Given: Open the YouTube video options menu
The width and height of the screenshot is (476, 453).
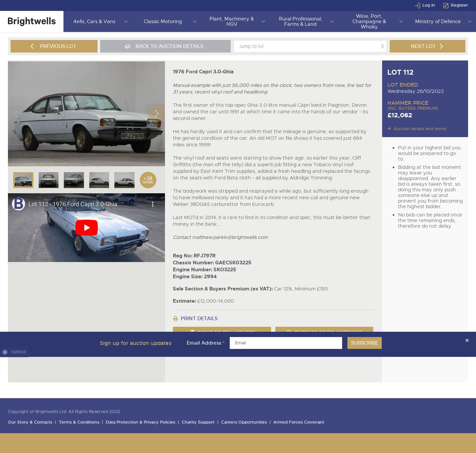Looking at the screenshot, I should click(152, 204).
